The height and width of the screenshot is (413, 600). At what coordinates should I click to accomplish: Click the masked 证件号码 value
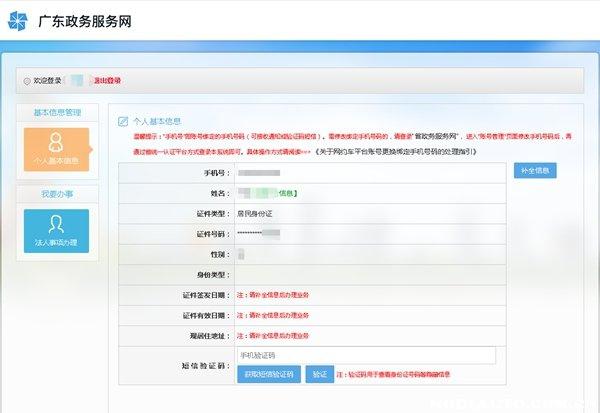[259, 233]
